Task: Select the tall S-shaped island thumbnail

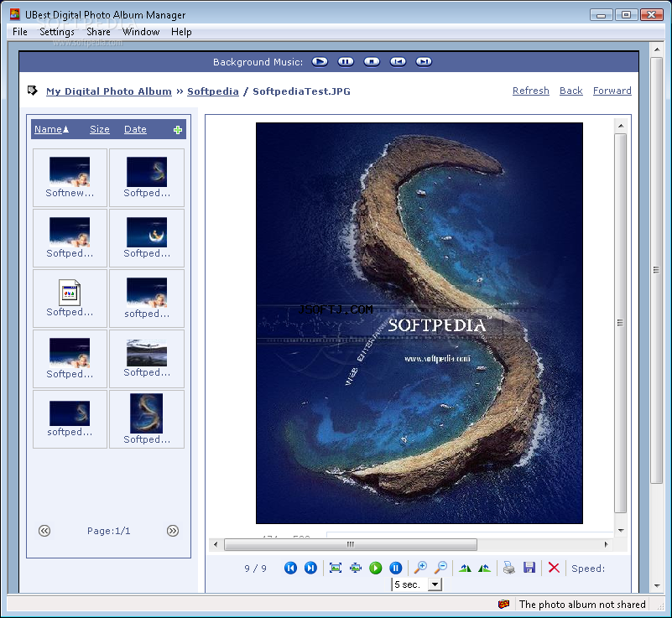Action: click(x=147, y=419)
